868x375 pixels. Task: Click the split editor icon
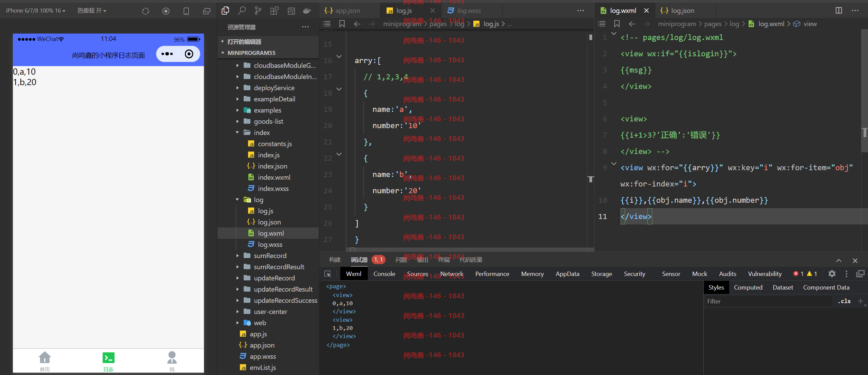[839, 11]
